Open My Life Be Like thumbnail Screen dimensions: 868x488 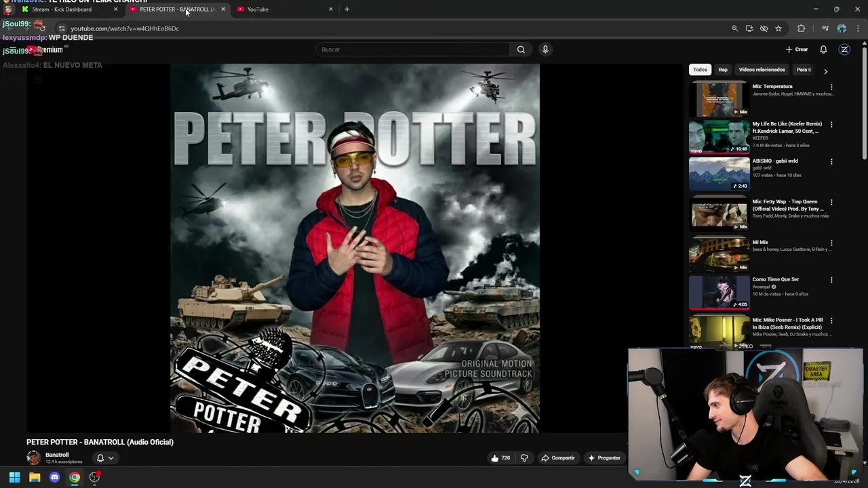(x=719, y=136)
